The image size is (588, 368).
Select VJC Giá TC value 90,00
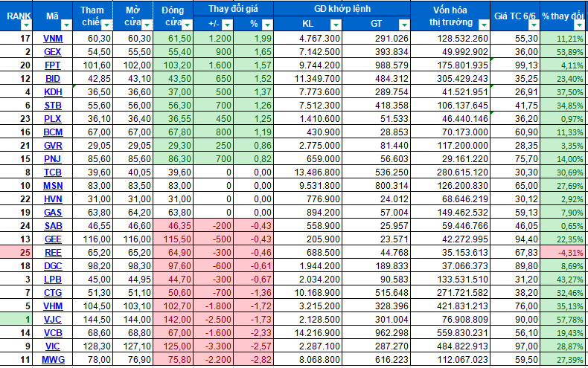(x=515, y=320)
